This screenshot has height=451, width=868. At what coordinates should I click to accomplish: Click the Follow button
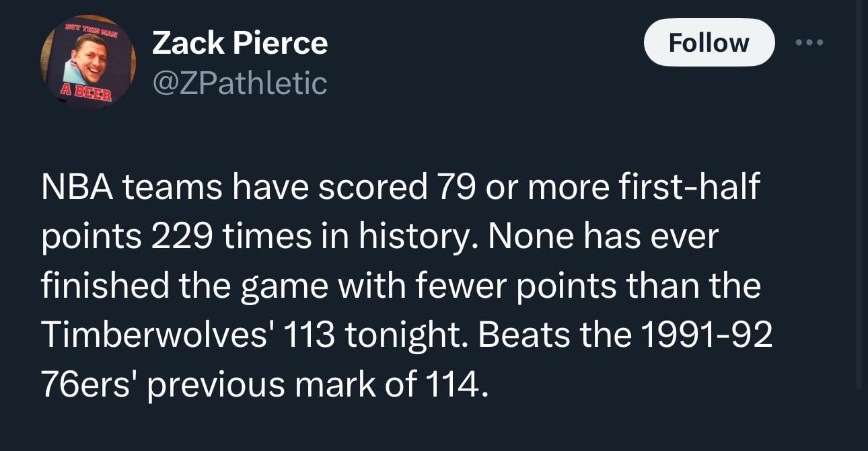tap(709, 42)
